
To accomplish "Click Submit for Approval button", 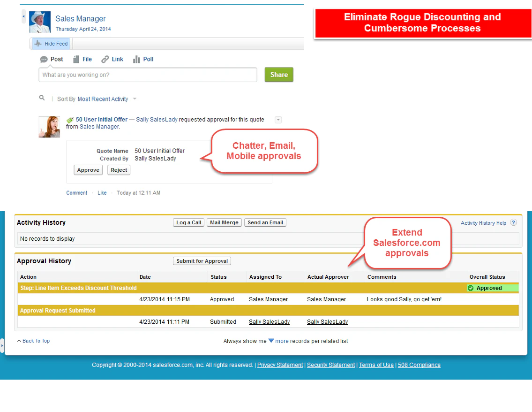I will pos(202,261).
